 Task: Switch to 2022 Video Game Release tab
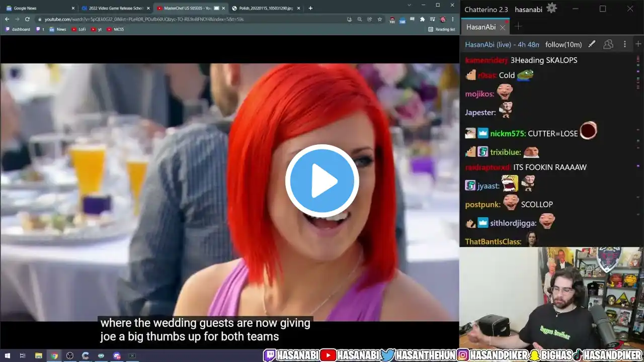(x=115, y=8)
